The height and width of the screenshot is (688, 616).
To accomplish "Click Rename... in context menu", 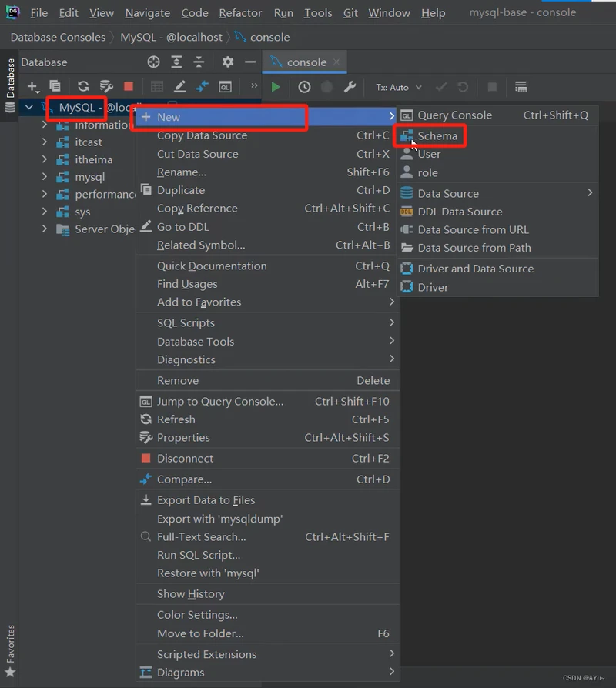I will pyautogui.click(x=268, y=172).
